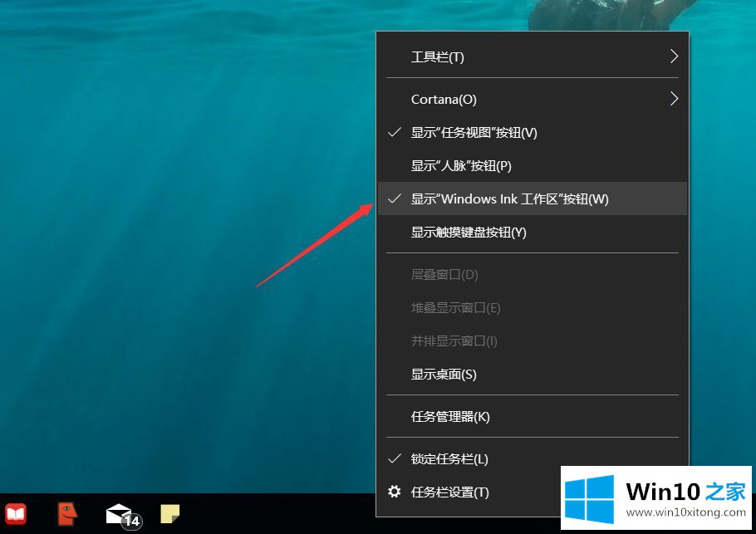756x534 pixels.
Task: Launch the orange face app icon in taskbar
Action: (x=67, y=513)
